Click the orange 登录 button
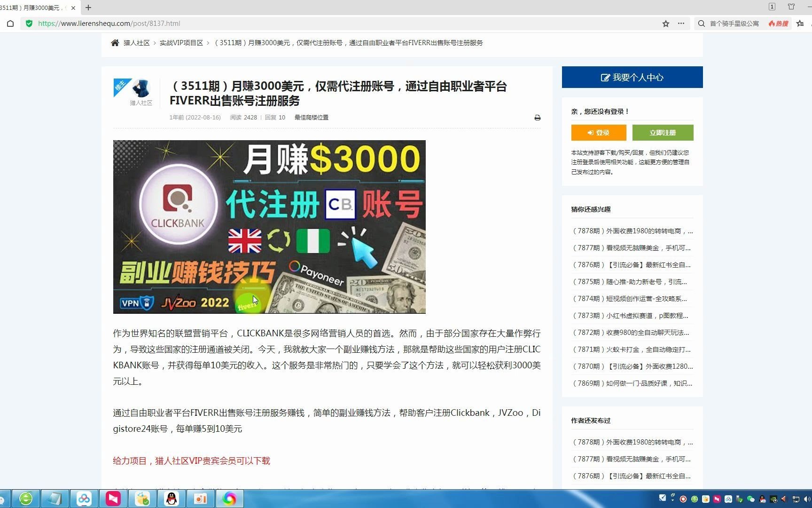Image resolution: width=812 pixels, height=508 pixels. click(599, 133)
